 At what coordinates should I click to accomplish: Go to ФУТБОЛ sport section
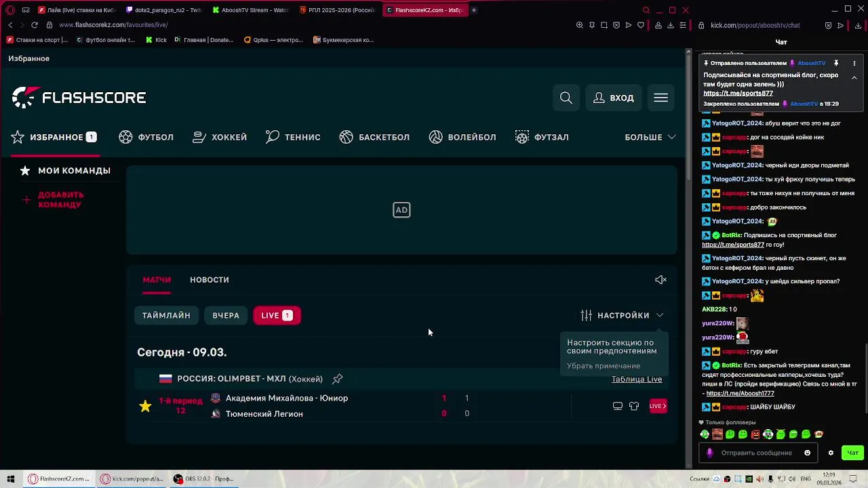coord(146,137)
